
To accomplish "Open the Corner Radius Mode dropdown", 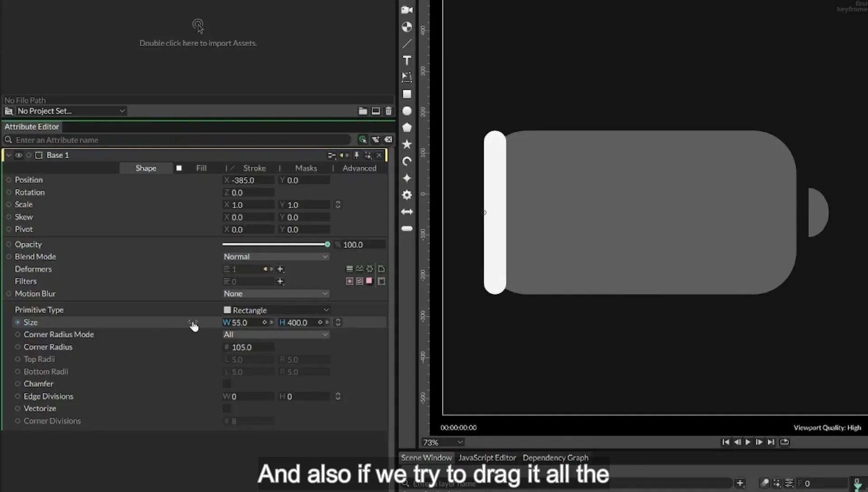I will tap(276, 335).
